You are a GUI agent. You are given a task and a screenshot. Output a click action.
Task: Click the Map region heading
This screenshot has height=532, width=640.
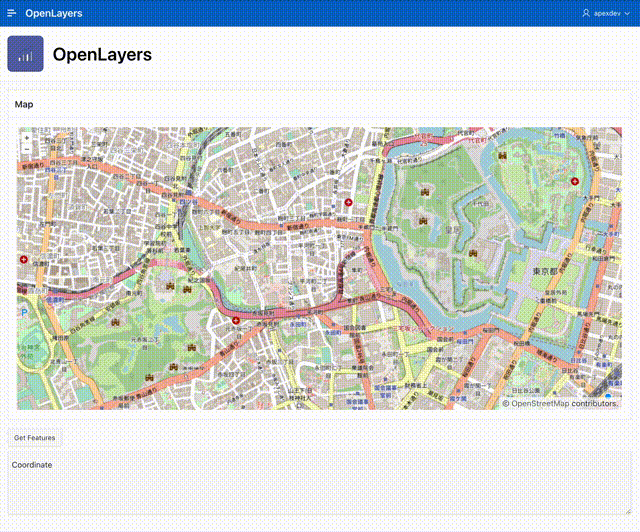[24, 105]
